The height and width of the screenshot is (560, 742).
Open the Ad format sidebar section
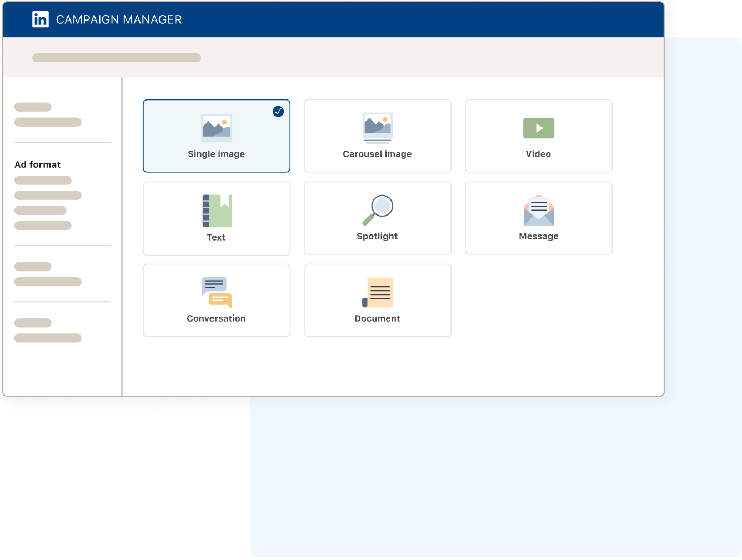coord(38,164)
